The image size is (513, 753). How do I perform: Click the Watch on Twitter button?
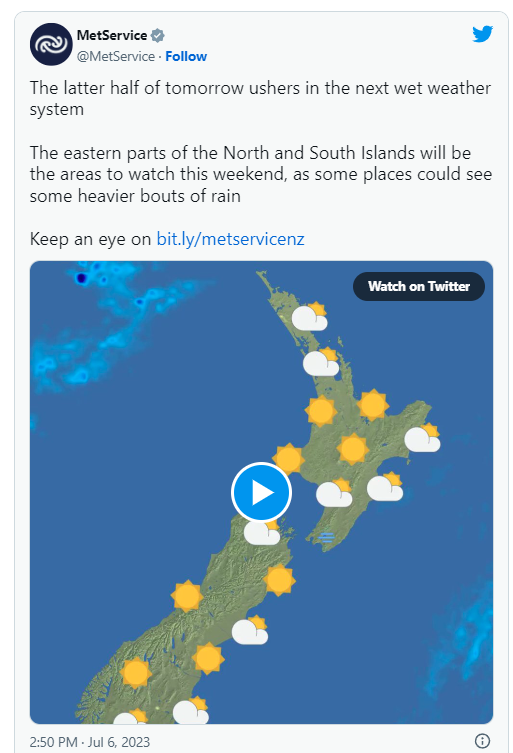coord(419,286)
